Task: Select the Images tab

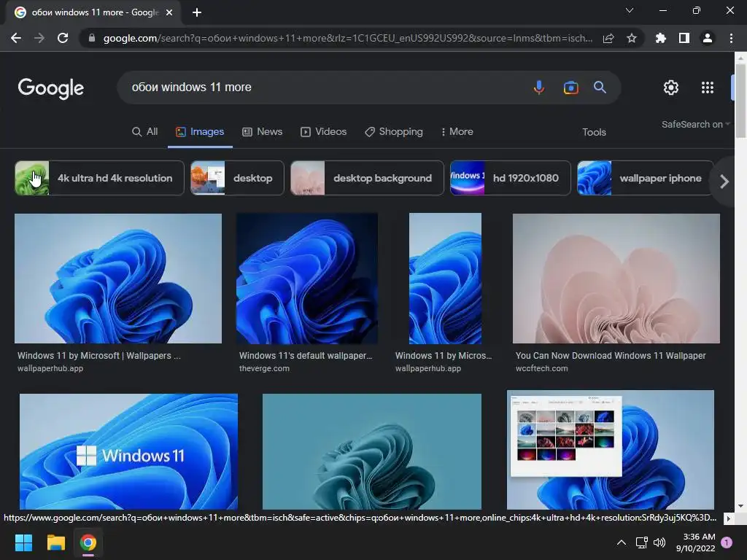Action: tap(200, 132)
